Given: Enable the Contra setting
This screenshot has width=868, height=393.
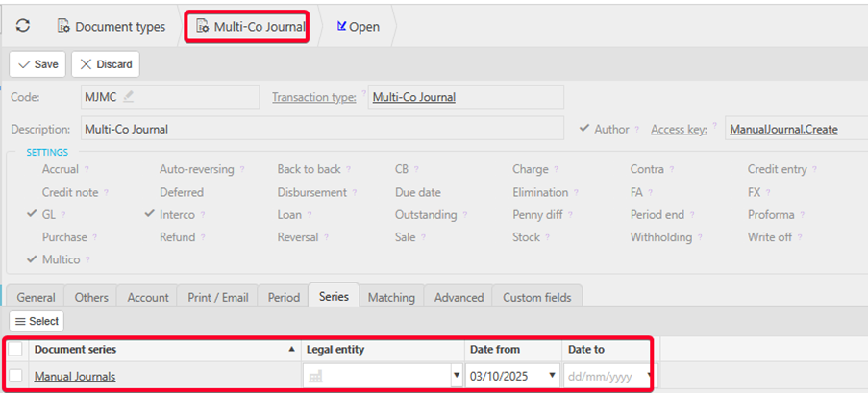Looking at the screenshot, I should coord(647,169).
